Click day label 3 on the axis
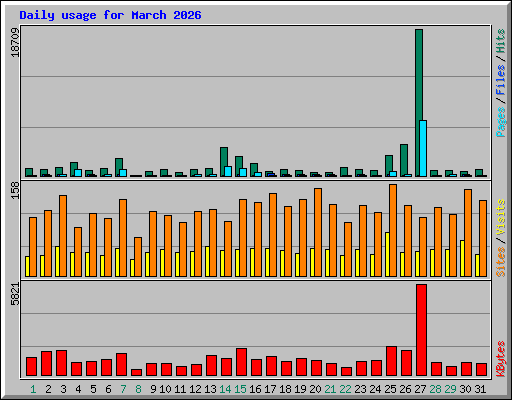Image resolution: width=512 pixels, height=400 pixels. coord(63,389)
